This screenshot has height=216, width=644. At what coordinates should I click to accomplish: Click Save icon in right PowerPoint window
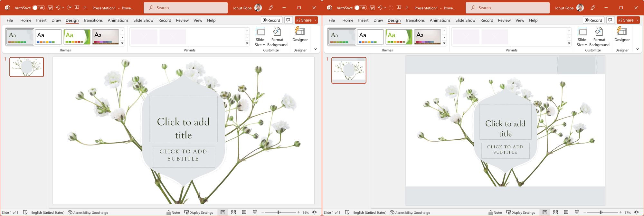[372, 8]
